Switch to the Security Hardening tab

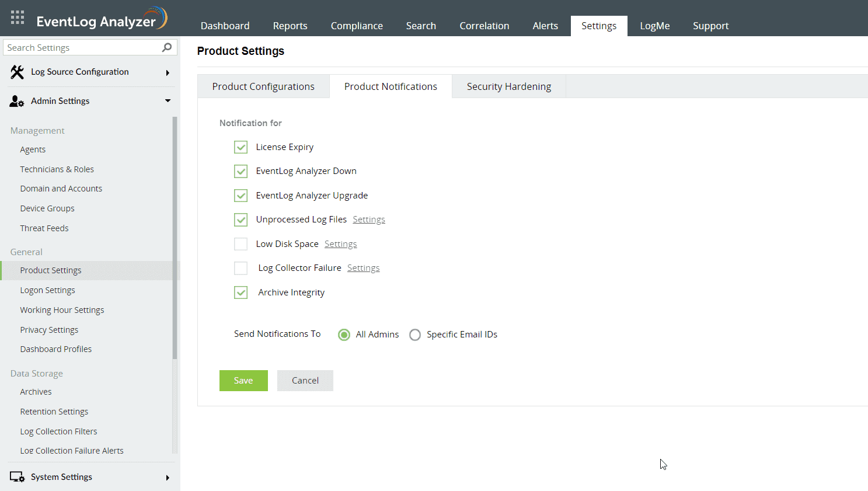pos(508,86)
